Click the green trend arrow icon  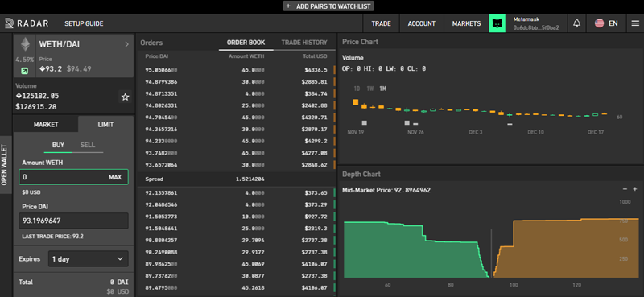pyautogui.click(x=25, y=71)
